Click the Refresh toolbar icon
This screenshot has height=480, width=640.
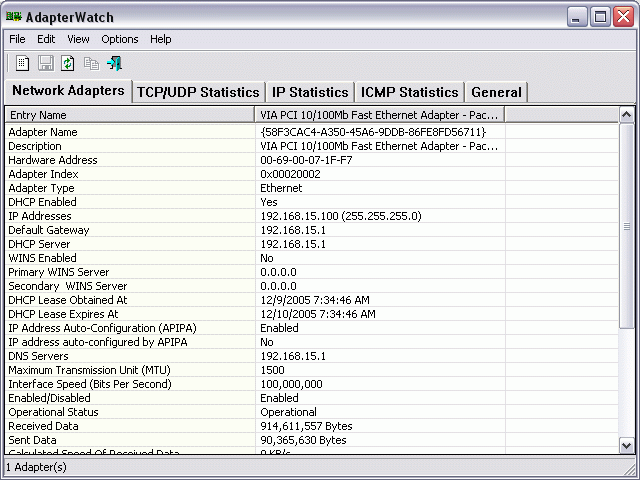tap(68, 63)
